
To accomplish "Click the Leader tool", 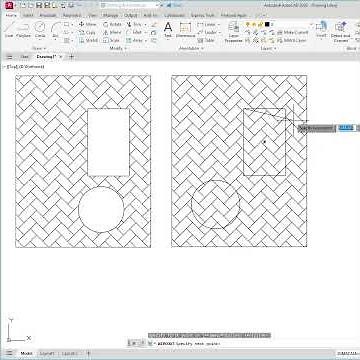I will tap(206, 32).
